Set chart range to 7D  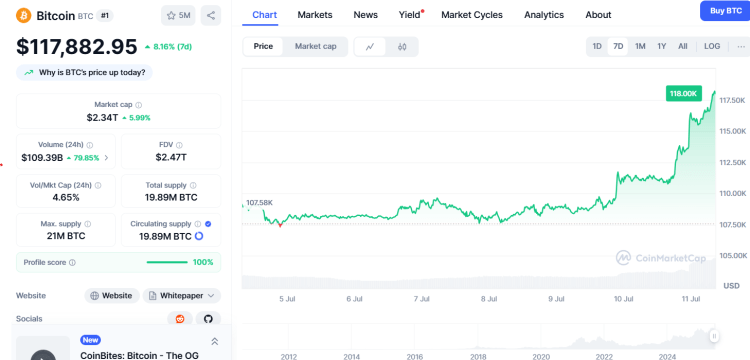click(618, 46)
